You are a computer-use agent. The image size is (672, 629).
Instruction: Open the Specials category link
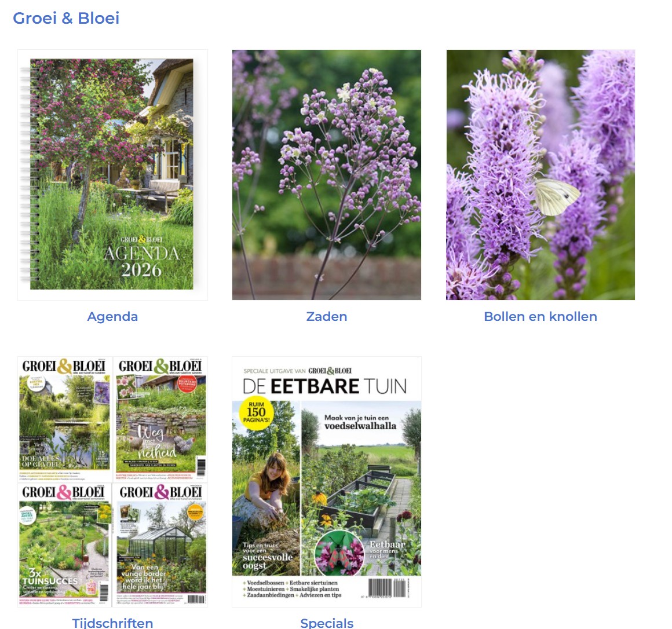click(x=327, y=623)
